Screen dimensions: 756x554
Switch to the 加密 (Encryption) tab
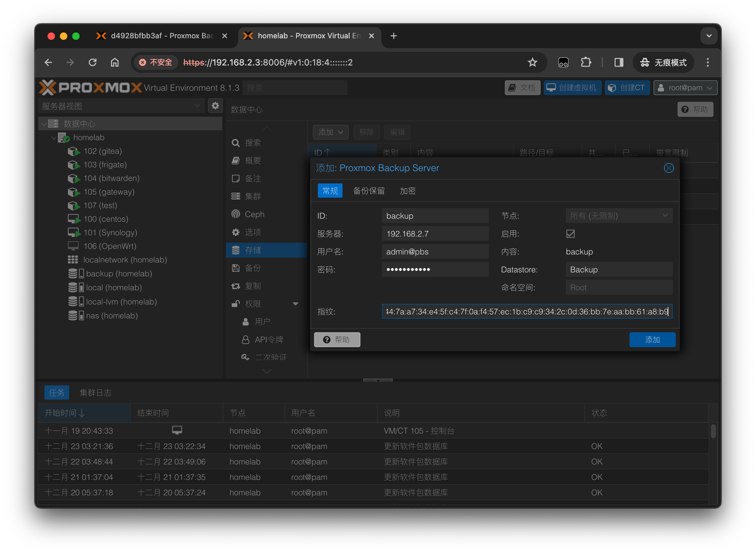coord(408,191)
